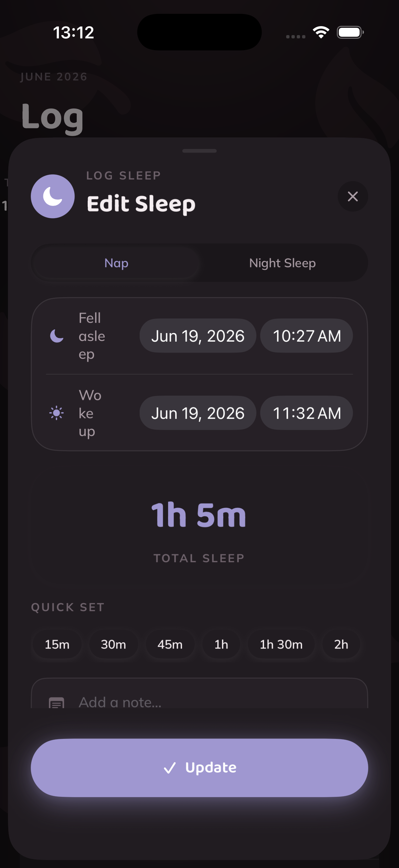Open the Woke up date picker
399x868 pixels.
(x=198, y=413)
